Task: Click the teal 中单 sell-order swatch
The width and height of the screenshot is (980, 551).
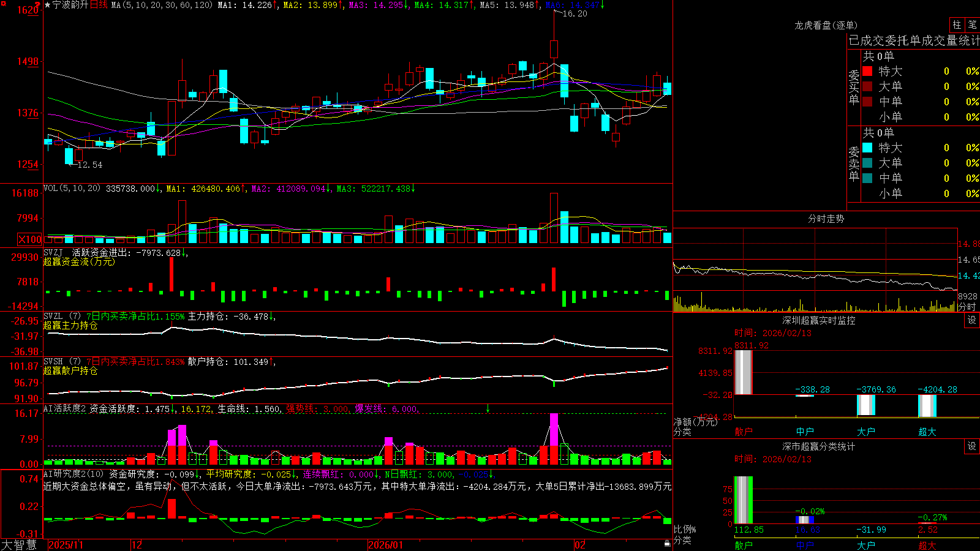Action: pos(867,178)
